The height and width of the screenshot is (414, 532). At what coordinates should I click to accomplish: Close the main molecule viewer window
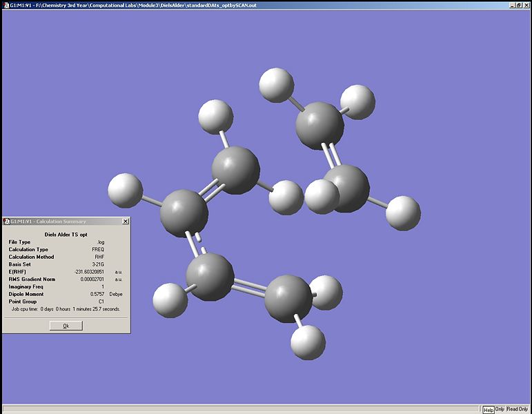(526, 5)
